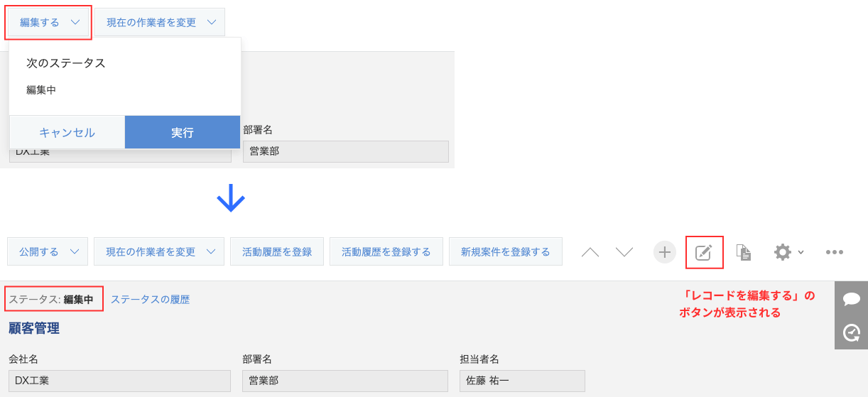Image resolution: width=868 pixels, height=397 pixels.
Task: Click the pencil edit record icon
Action: (704, 252)
